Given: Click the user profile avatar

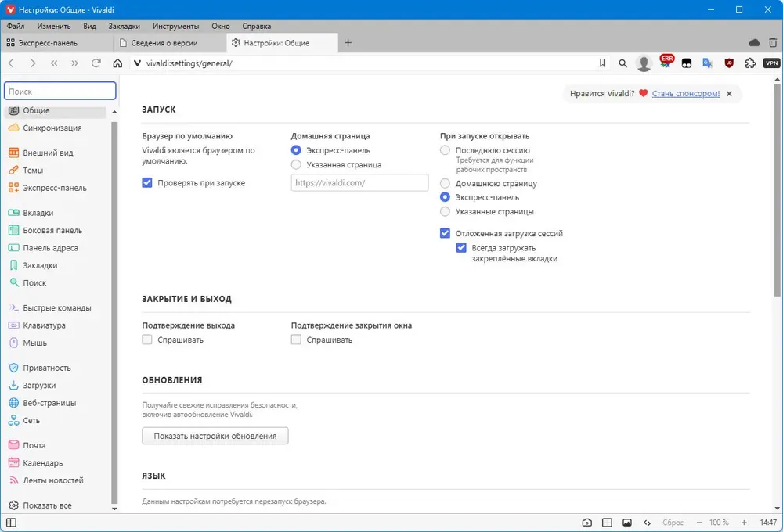Looking at the screenshot, I should [x=644, y=63].
